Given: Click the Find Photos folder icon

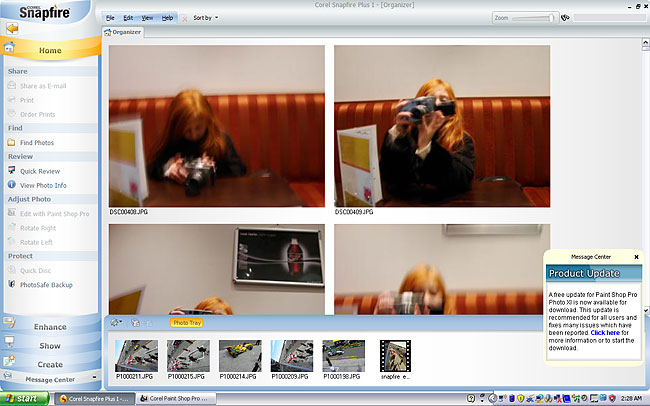Looking at the screenshot, I should (12, 143).
